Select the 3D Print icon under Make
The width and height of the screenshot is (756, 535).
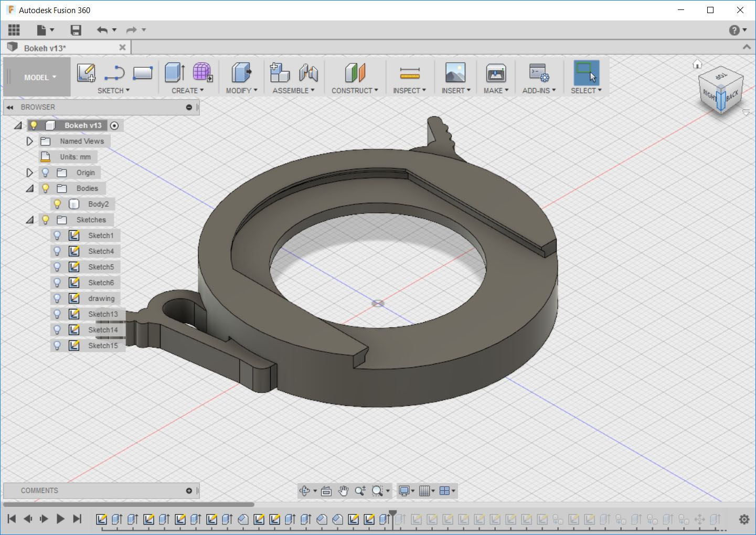pyautogui.click(x=496, y=73)
